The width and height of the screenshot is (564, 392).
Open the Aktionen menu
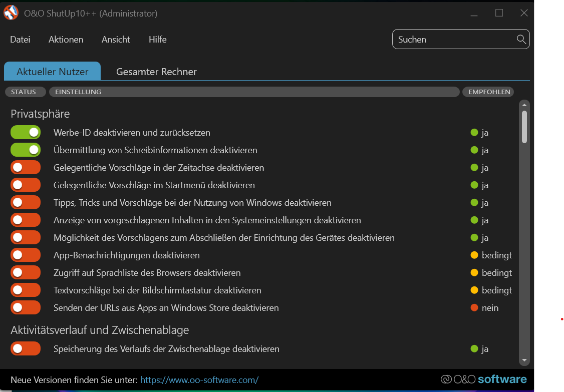click(x=66, y=39)
